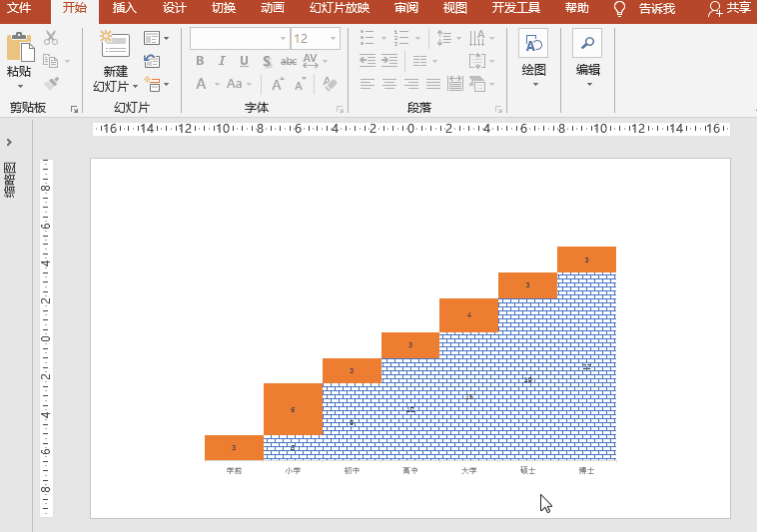Open the File (文件) tab
This screenshot has height=532, width=757.
(19, 8)
